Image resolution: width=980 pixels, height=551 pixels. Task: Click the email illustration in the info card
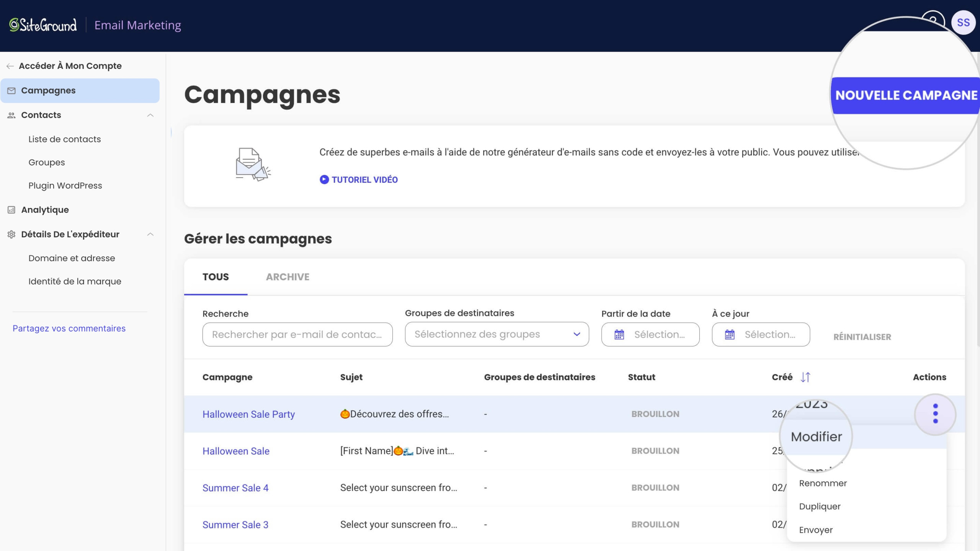253,165
